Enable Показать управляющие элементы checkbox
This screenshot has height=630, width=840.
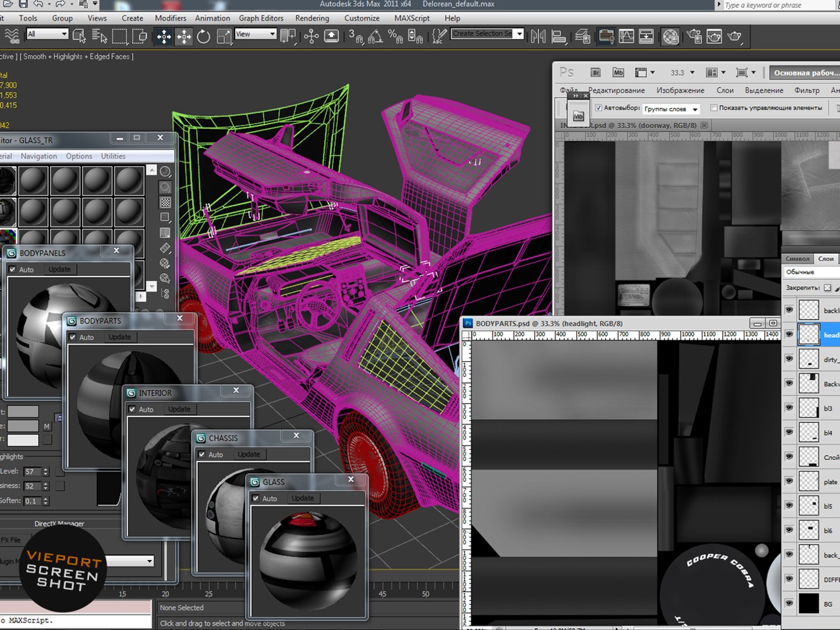point(713,108)
